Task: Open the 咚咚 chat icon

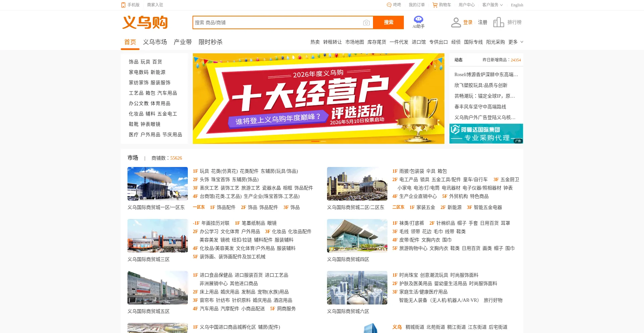Action: click(x=389, y=5)
